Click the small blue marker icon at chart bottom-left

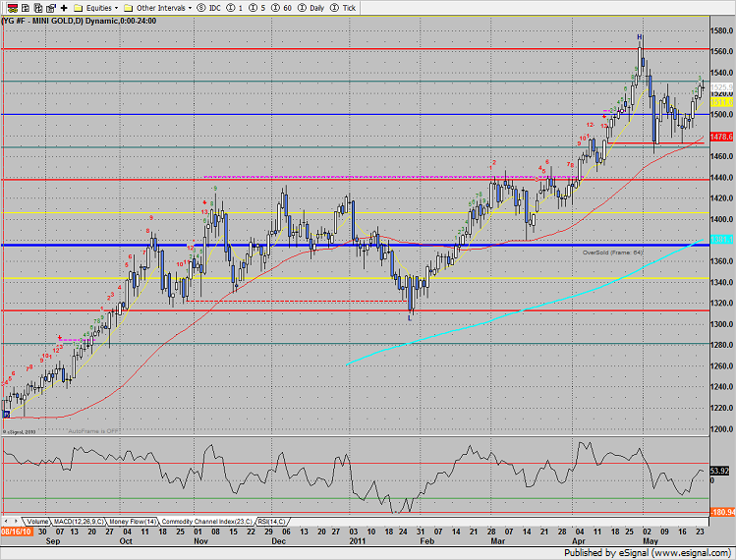point(6,414)
